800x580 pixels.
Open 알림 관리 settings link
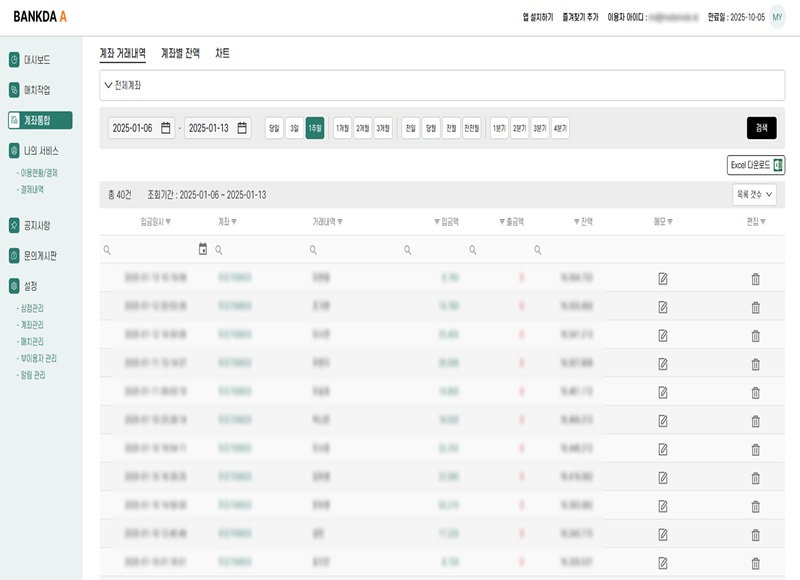coord(32,375)
